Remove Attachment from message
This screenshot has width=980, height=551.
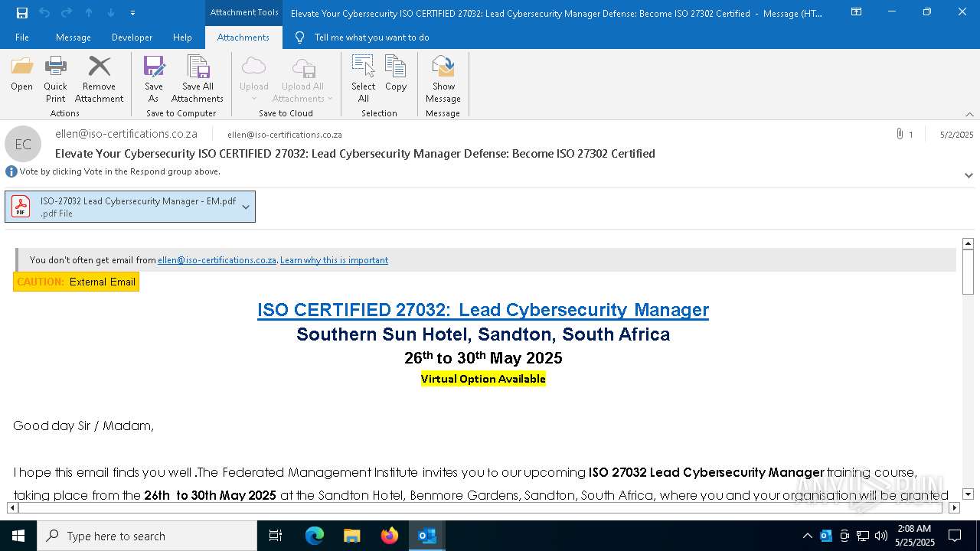pyautogui.click(x=99, y=79)
